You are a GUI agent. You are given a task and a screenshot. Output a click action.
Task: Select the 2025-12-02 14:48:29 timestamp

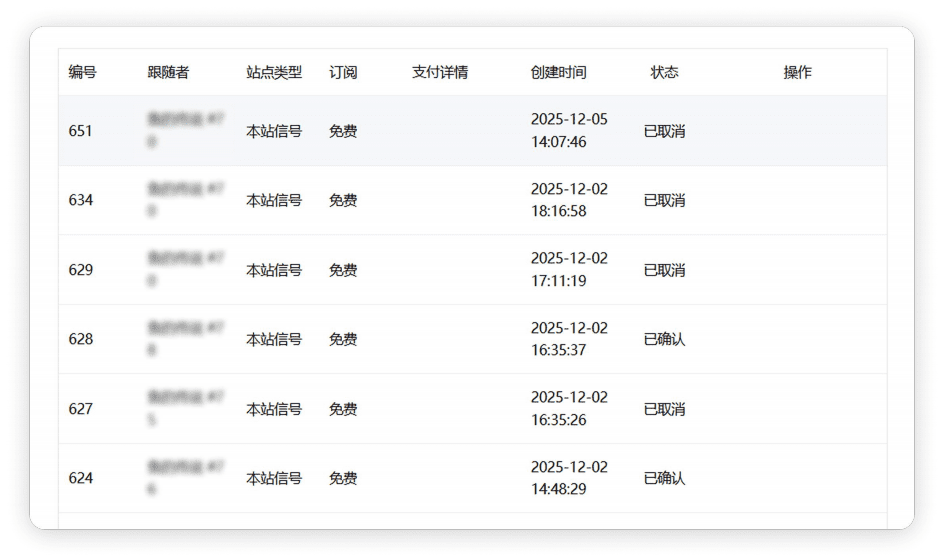pyautogui.click(x=568, y=478)
